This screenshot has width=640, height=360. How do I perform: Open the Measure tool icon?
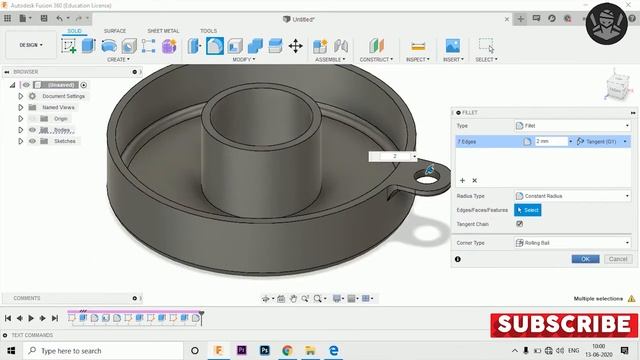point(418,46)
